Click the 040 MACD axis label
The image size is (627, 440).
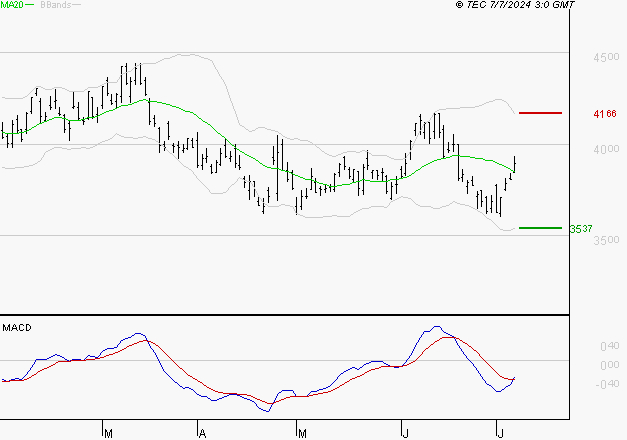[610, 346]
